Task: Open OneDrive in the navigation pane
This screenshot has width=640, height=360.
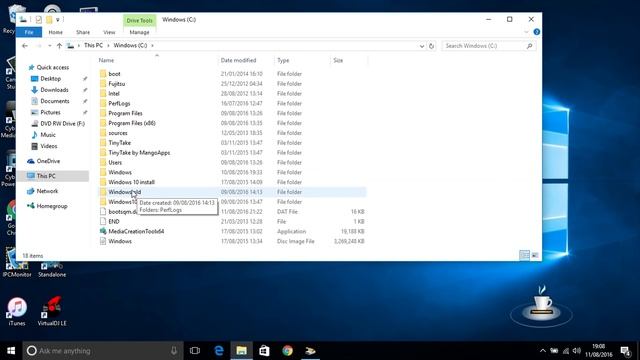Action: [x=48, y=161]
